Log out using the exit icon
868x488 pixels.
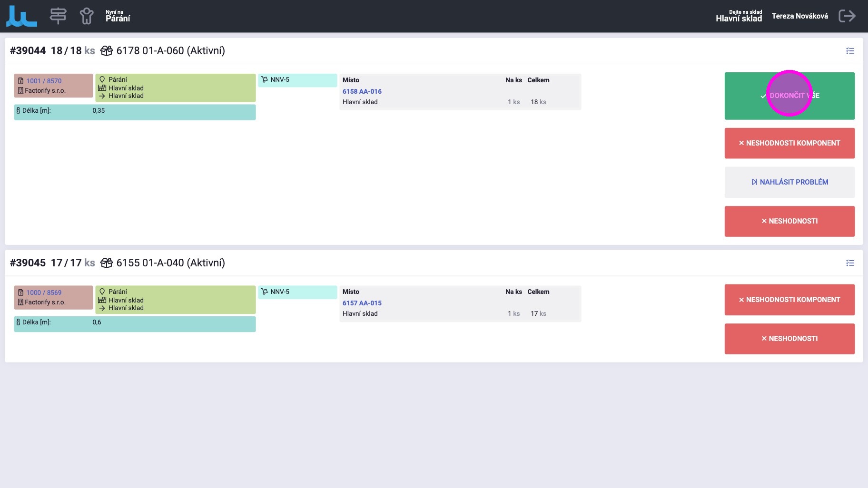coord(847,16)
